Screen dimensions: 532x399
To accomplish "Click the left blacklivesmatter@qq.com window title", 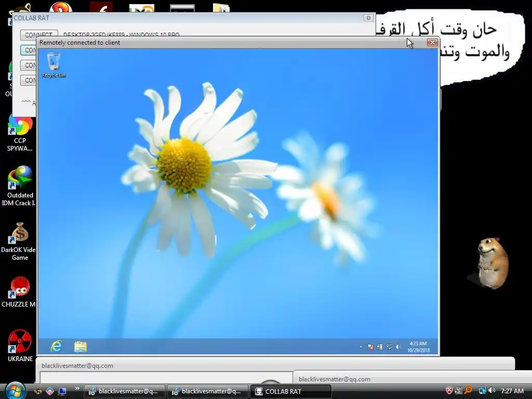I will [x=77, y=366].
